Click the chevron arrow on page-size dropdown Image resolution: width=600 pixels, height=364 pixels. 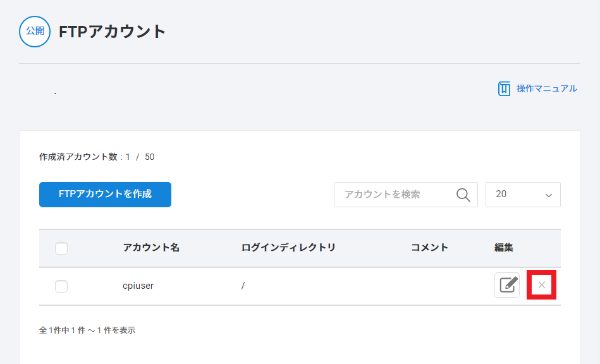548,195
